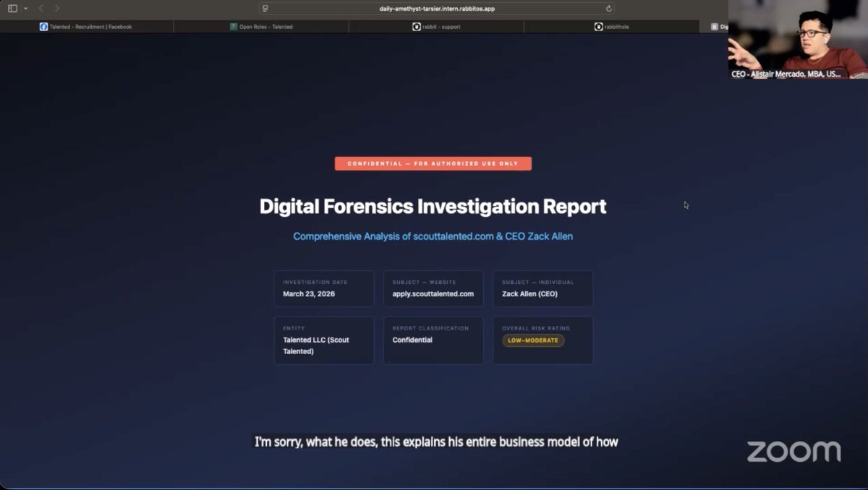
Task: Go back with the back arrow
Action: tap(41, 8)
